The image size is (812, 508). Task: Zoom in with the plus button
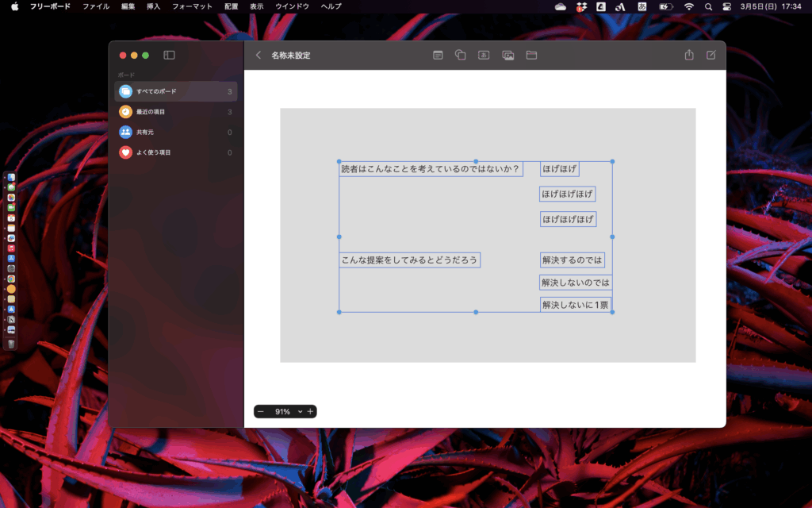pos(310,411)
